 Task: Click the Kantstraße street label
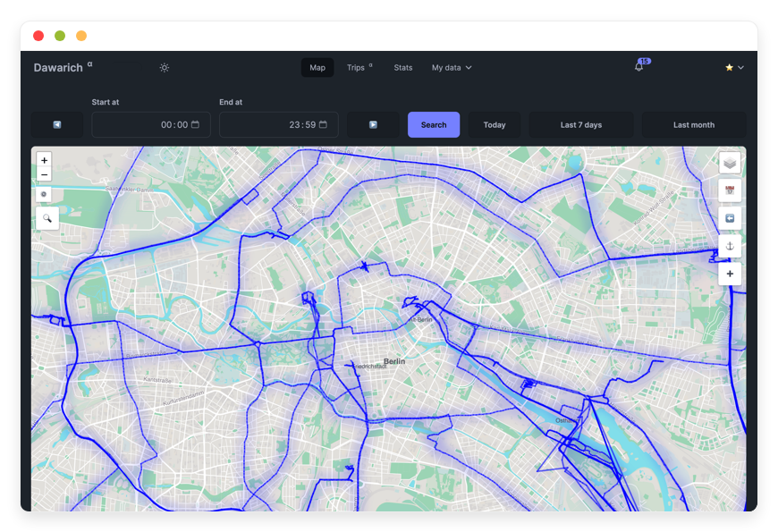coord(157,380)
